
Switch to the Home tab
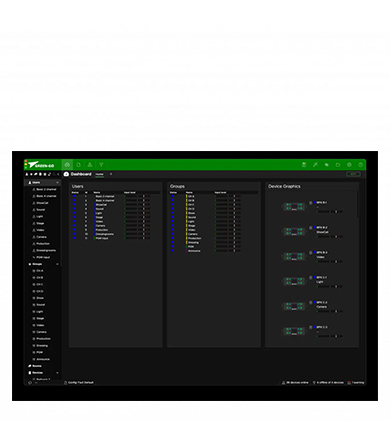click(x=99, y=174)
